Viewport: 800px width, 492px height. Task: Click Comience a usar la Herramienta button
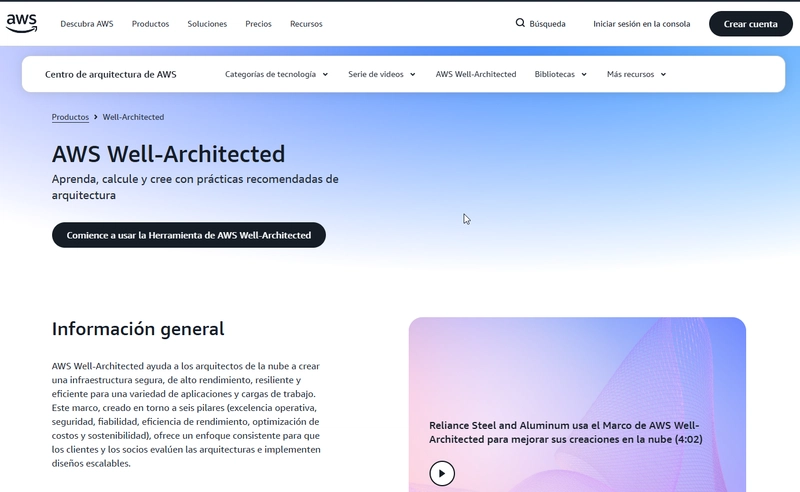(189, 235)
